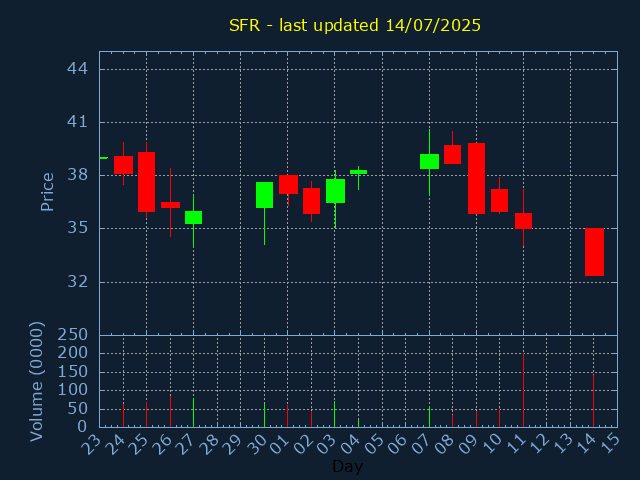640x480 pixels.
Task: Click the red volume bar on day 14
Action: [x=593, y=401]
